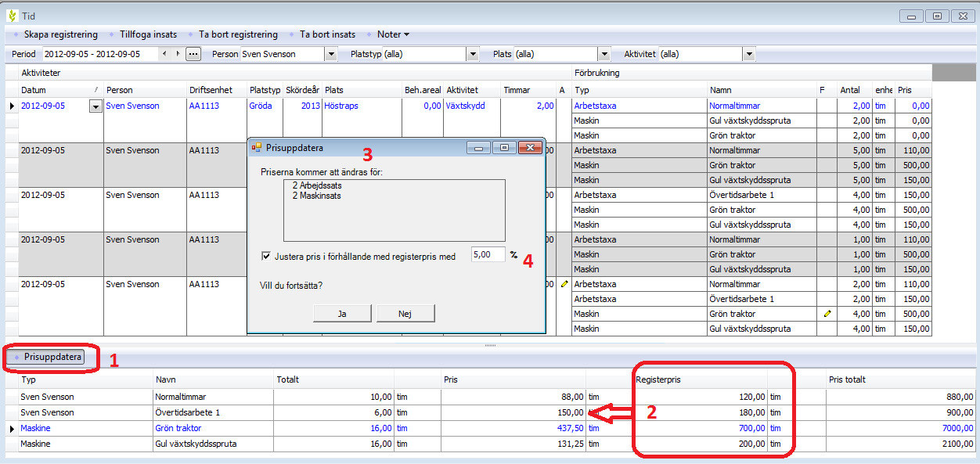Sort by Datum column header
This screenshot has height=464, width=980.
(61, 90)
